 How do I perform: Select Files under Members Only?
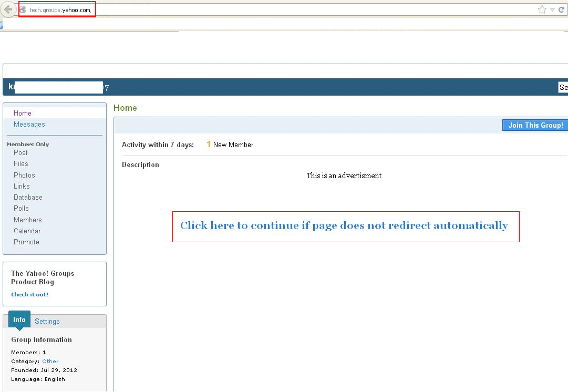click(21, 164)
